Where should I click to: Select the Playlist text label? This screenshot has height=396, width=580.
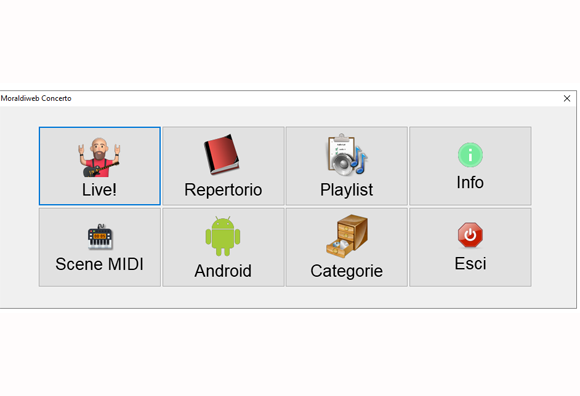click(346, 190)
